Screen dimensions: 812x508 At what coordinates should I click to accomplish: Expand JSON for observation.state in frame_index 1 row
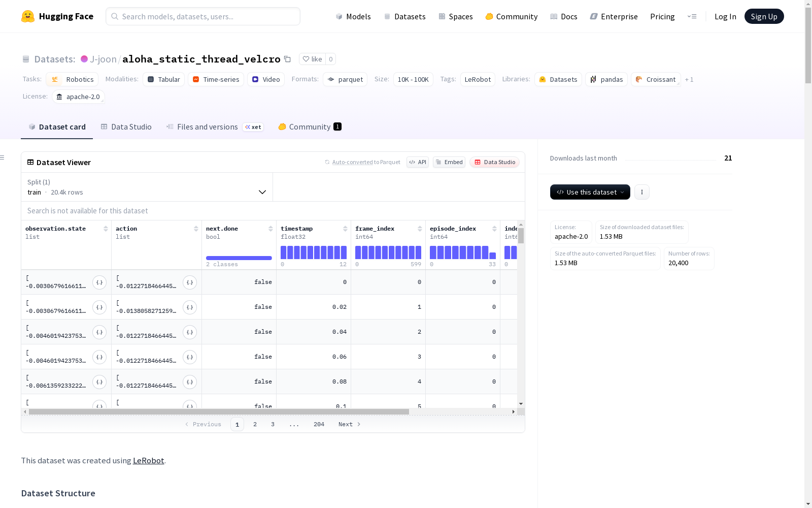coord(99,307)
